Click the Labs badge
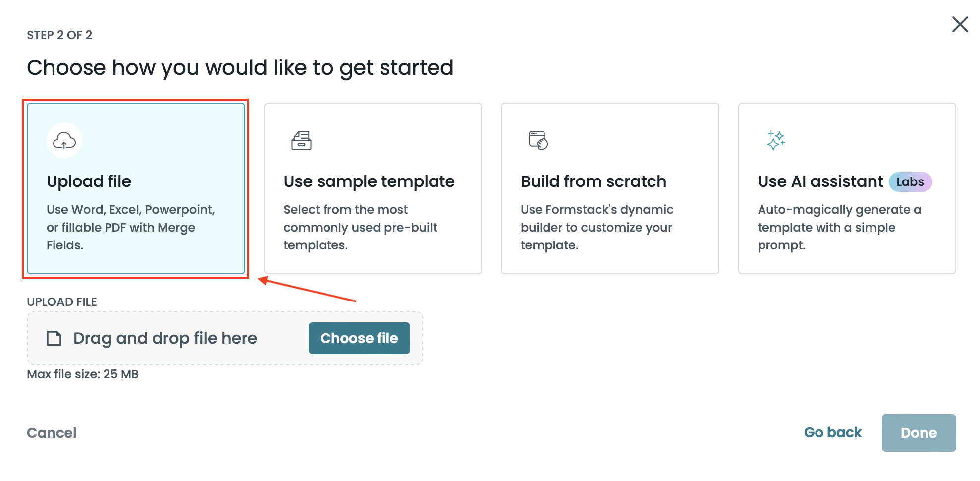This screenshot has height=481, width=980. click(x=910, y=182)
